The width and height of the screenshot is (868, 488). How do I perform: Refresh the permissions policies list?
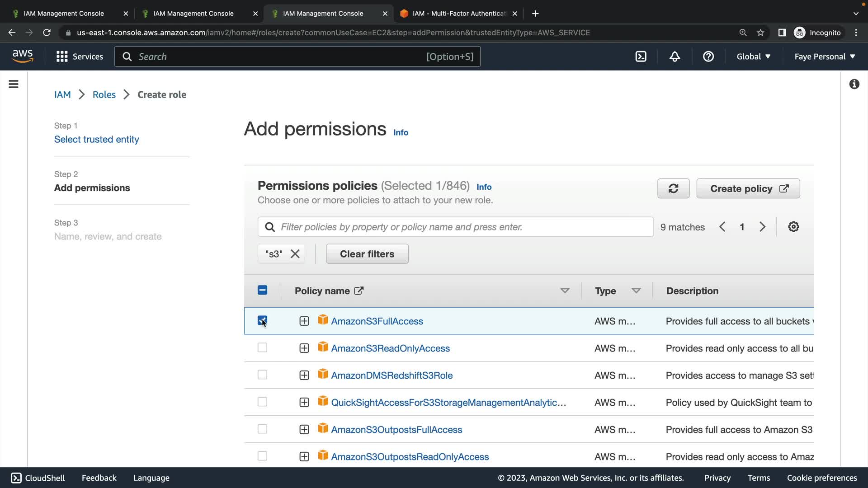pyautogui.click(x=673, y=188)
